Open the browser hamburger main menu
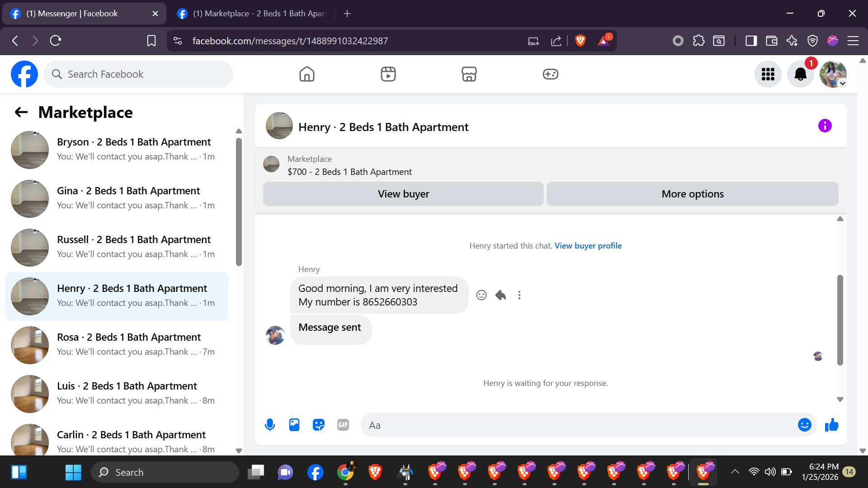The width and height of the screenshot is (868, 488). (x=853, y=41)
